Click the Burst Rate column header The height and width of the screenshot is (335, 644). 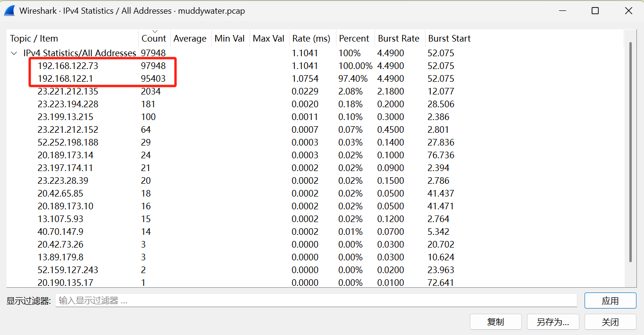click(399, 38)
